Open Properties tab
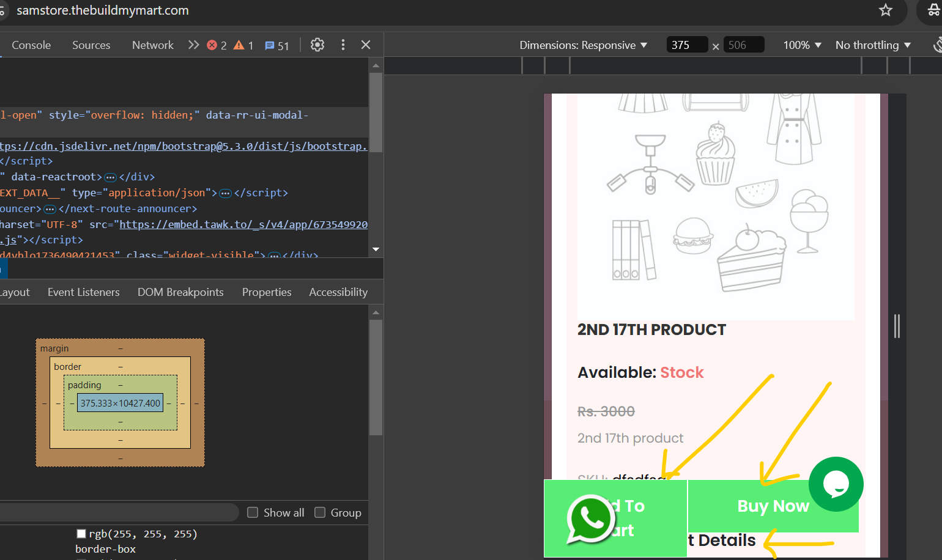Viewport: 942px width, 560px height. (267, 292)
